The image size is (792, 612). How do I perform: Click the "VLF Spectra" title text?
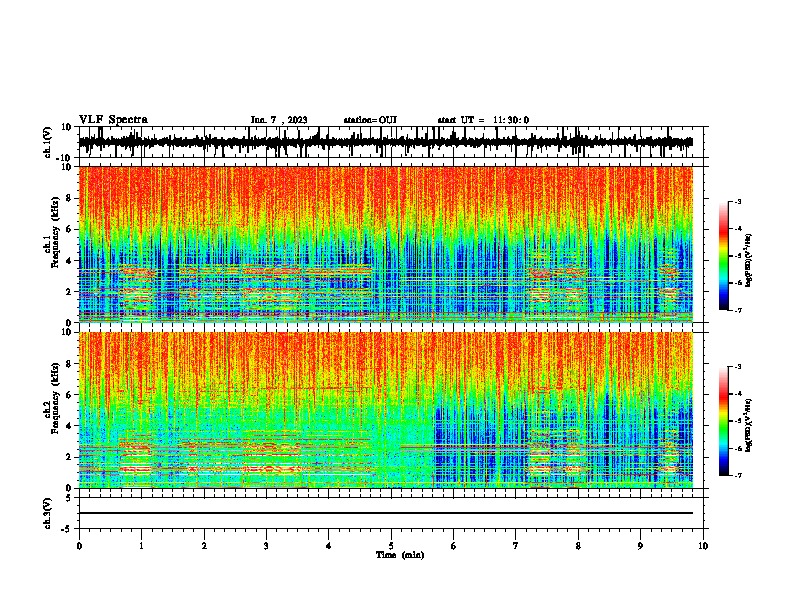[113, 120]
